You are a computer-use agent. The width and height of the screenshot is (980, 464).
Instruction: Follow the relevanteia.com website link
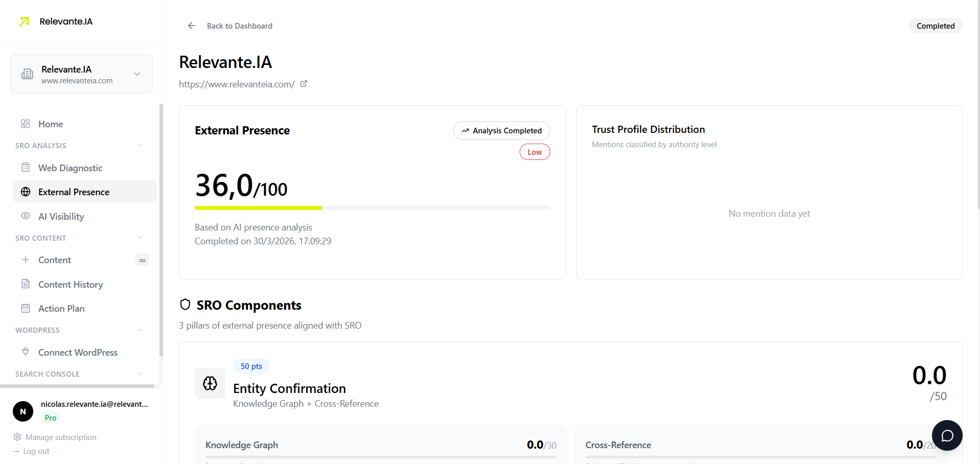237,84
